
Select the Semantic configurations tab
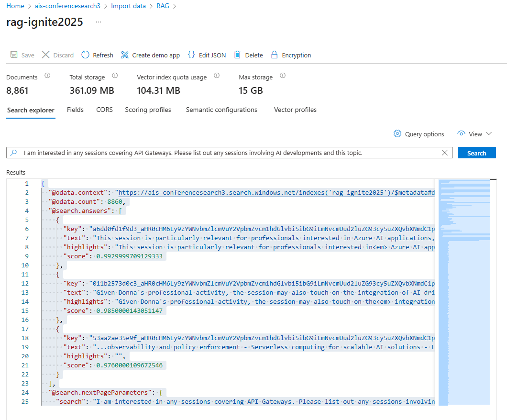coord(221,110)
